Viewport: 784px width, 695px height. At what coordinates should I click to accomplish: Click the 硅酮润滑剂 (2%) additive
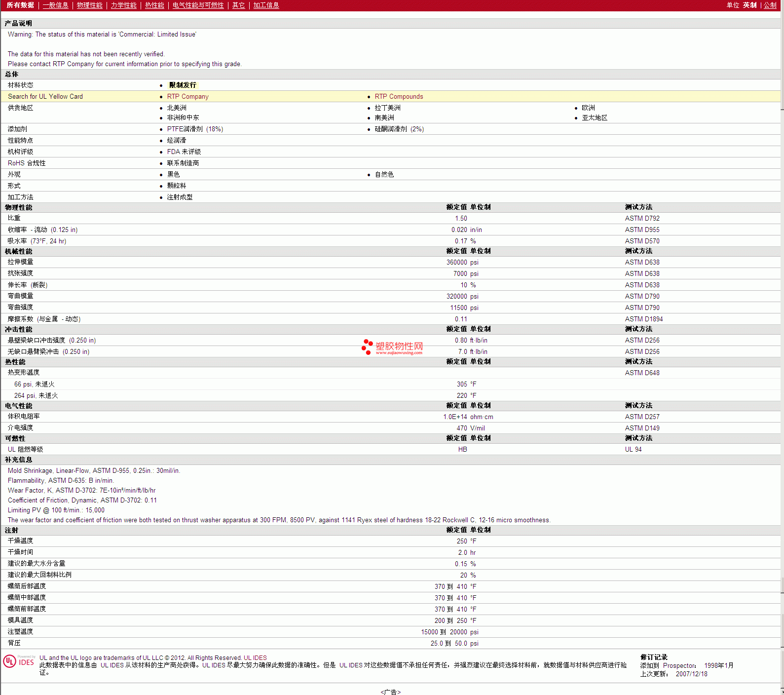(x=399, y=129)
